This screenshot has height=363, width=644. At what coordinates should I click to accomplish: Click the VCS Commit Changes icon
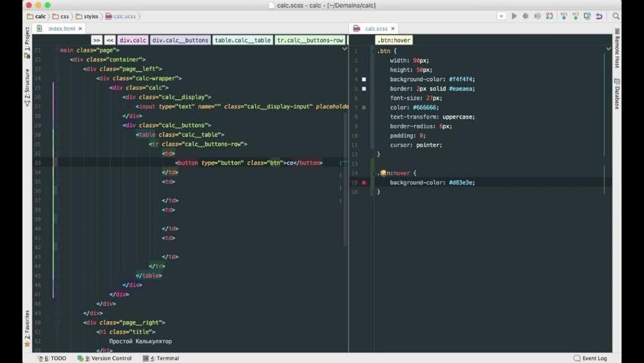(x=576, y=16)
